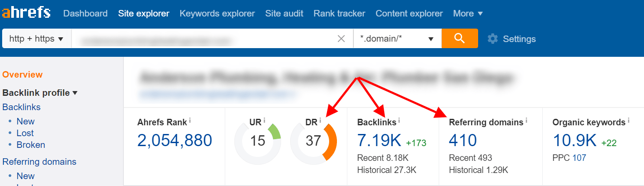Open Site audit
The height and width of the screenshot is (186, 644).
pyautogui.click(x=284, y=13)
